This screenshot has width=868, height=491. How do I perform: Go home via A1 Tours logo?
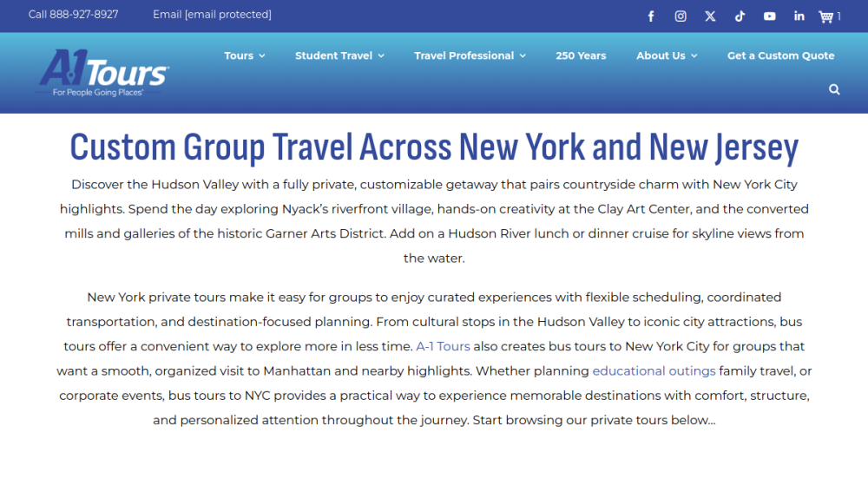click(103, 73)
